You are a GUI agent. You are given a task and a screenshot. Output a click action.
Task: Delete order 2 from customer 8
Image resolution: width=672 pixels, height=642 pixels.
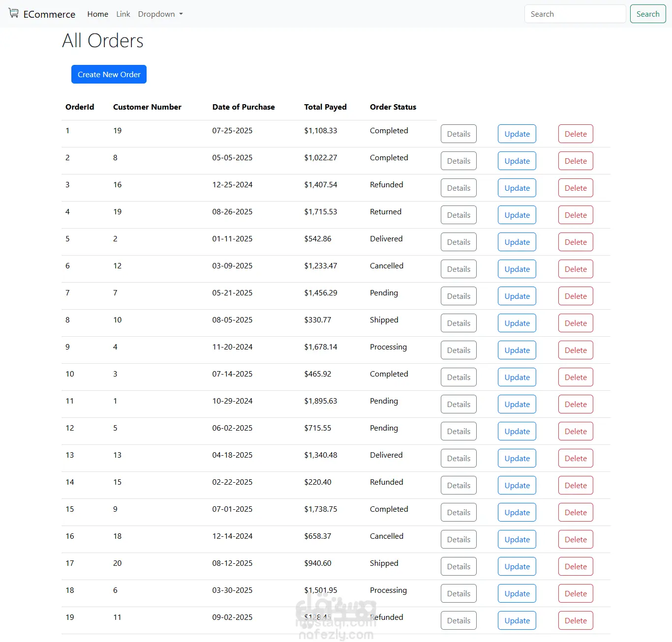pyautogui.click(x=575, y=161)
